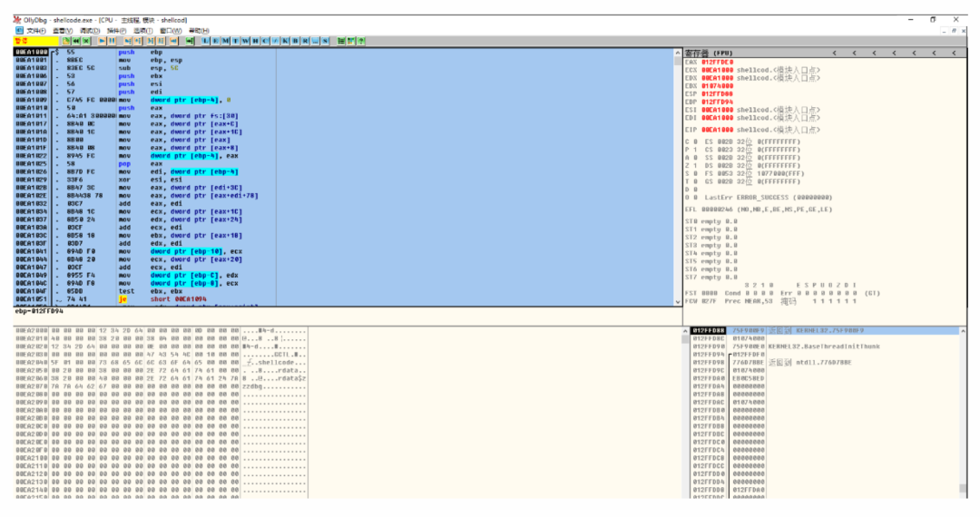Open the 调试(D) debug menu
980x517 pixels.
(x=88, y=30)
